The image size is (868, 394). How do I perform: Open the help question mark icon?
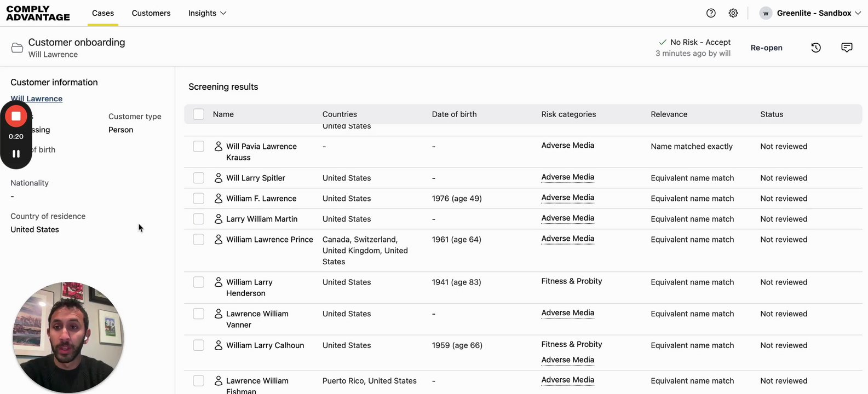[711, 13]
